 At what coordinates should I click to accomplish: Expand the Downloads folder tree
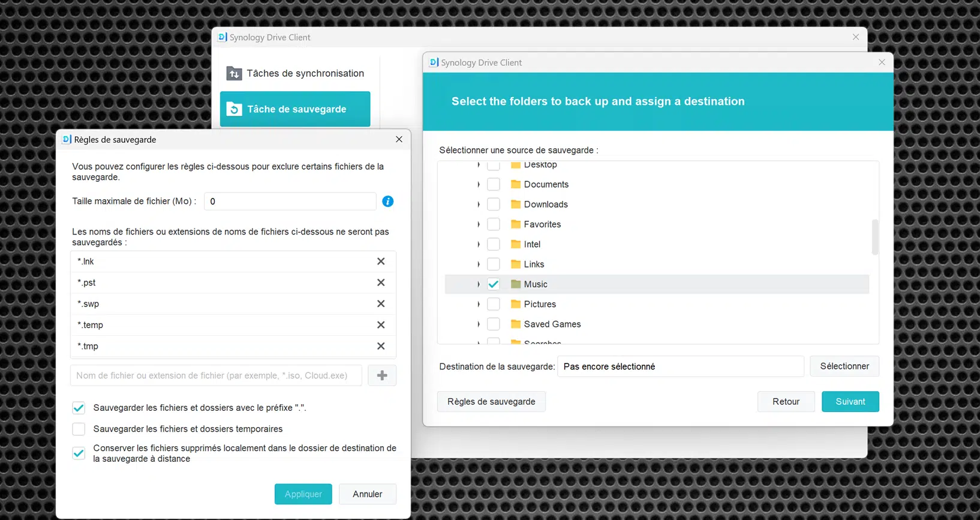(479, 204)
